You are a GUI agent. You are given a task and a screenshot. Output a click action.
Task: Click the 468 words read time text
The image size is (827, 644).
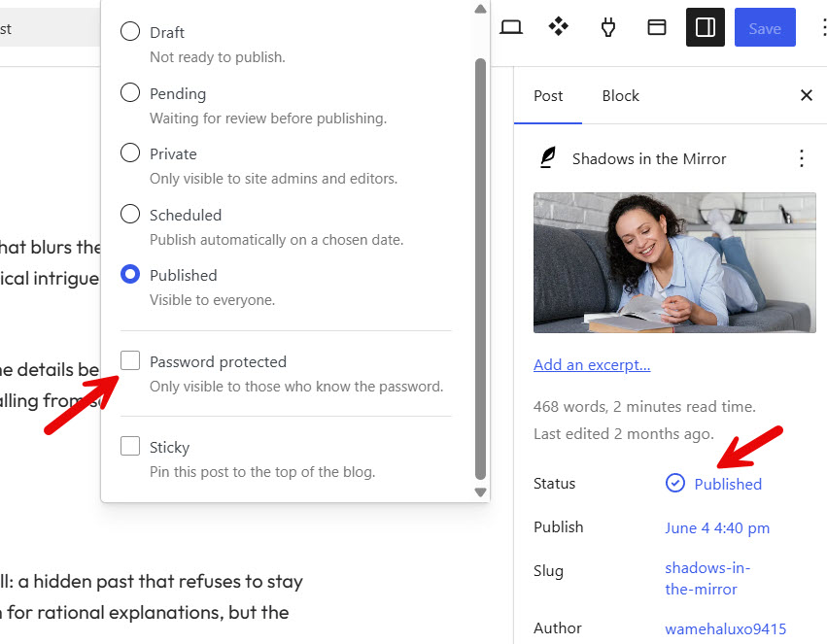coord(644,406)
